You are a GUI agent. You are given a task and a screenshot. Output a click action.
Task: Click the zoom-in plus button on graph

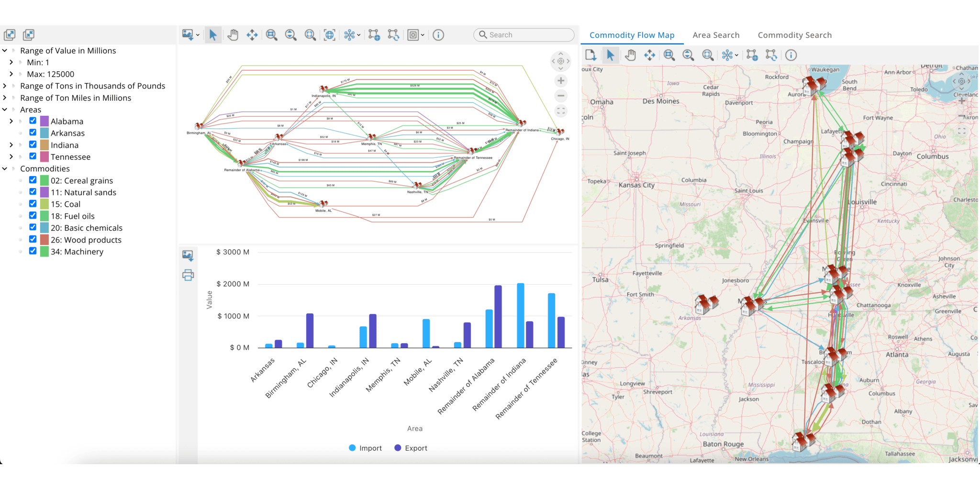tap(561, 81)
